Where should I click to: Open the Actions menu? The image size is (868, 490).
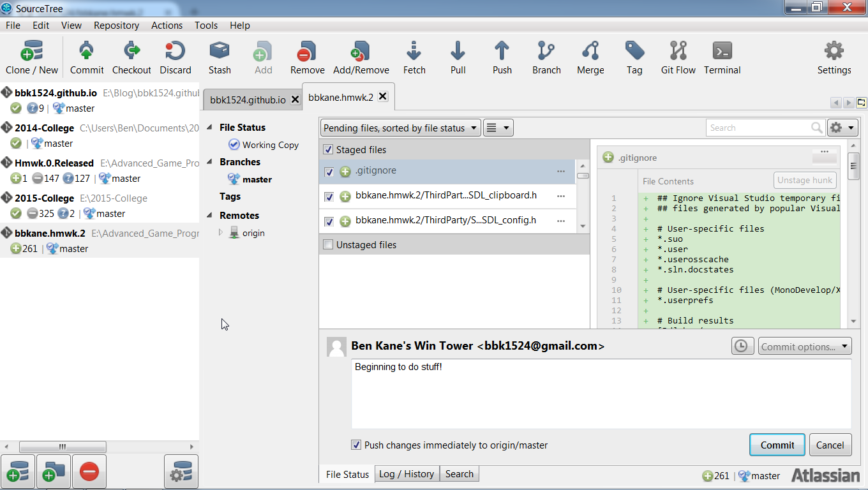tap(167, 26)
